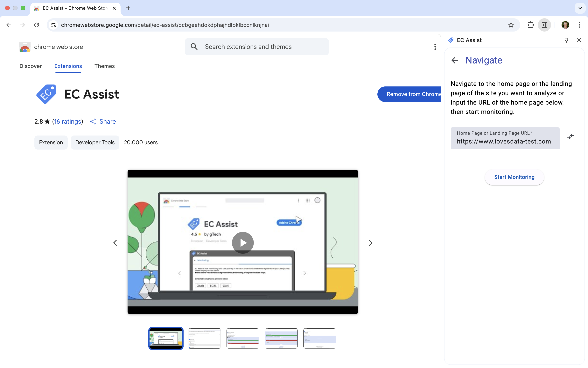Select the fifth screenshot thumbnail
The image size is (588, 368).
(319, 338)
